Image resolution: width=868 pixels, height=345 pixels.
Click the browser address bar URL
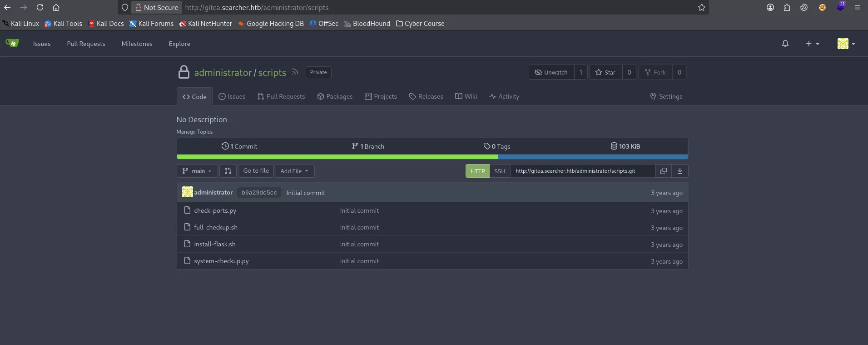[257, 7]
